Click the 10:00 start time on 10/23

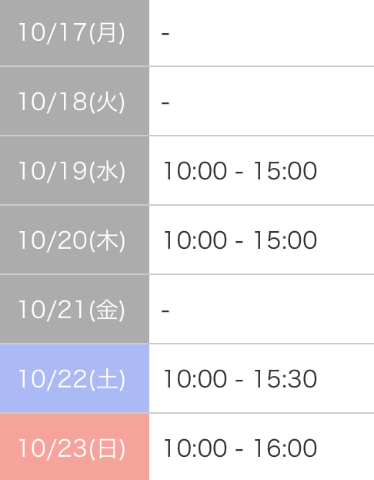pos(195,448)
